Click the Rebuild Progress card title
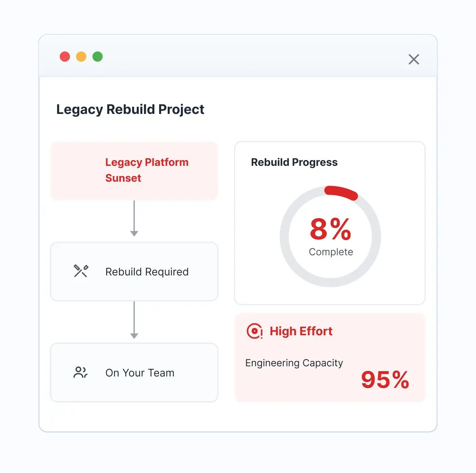The height and width of the screenshot is (473, 476). pos(294,162)
